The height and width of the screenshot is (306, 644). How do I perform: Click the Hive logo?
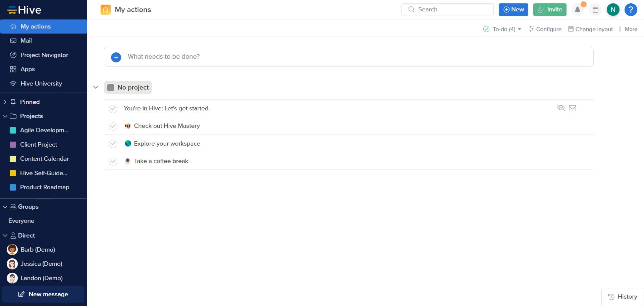[x=24, y=10]
